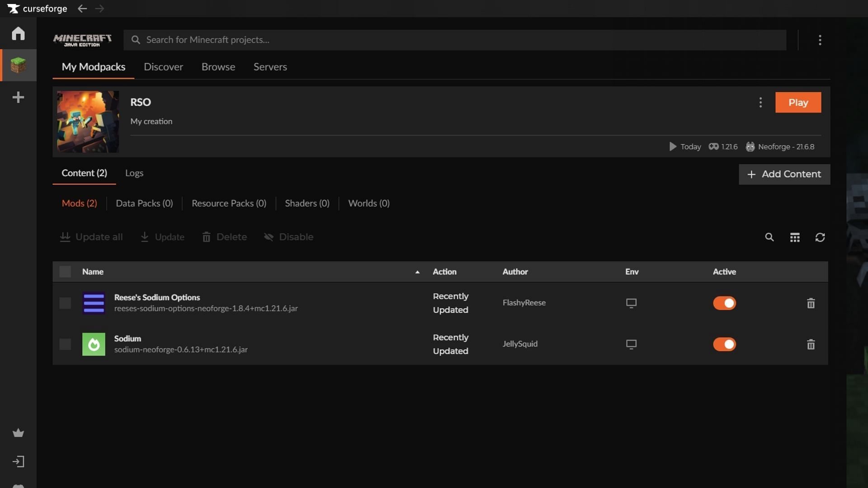
Task: Click the Disable toolbar button
Action: [288, 237]
